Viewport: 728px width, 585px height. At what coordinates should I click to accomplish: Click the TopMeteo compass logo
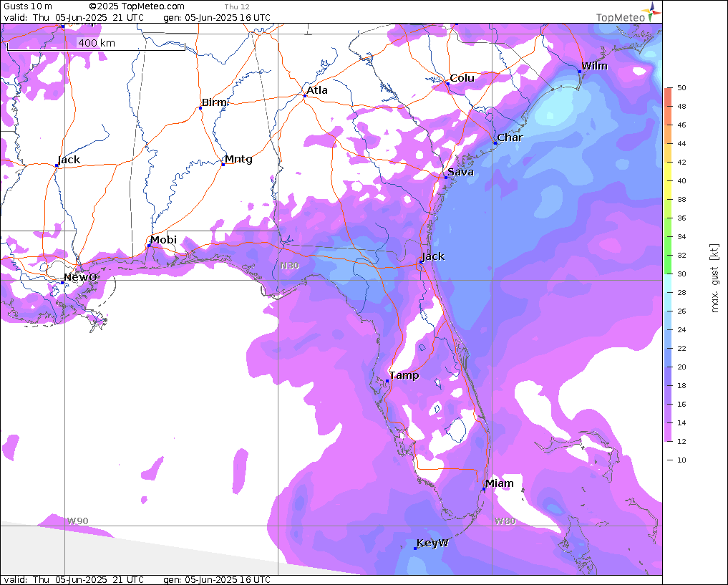tap(651, 11)
